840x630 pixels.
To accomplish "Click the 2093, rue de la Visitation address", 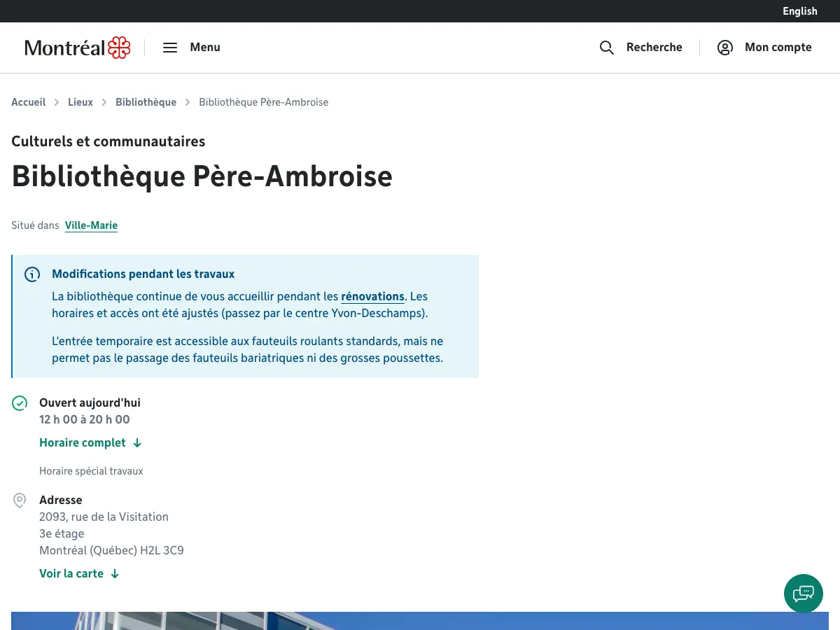I will [104, 517].
